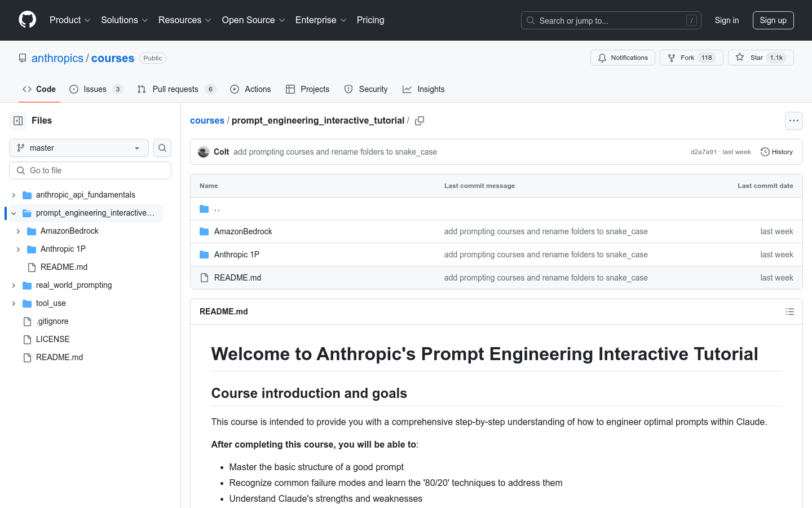
Task: Expand Anthropic 1P folder chevron in tree
Action: 18,249
